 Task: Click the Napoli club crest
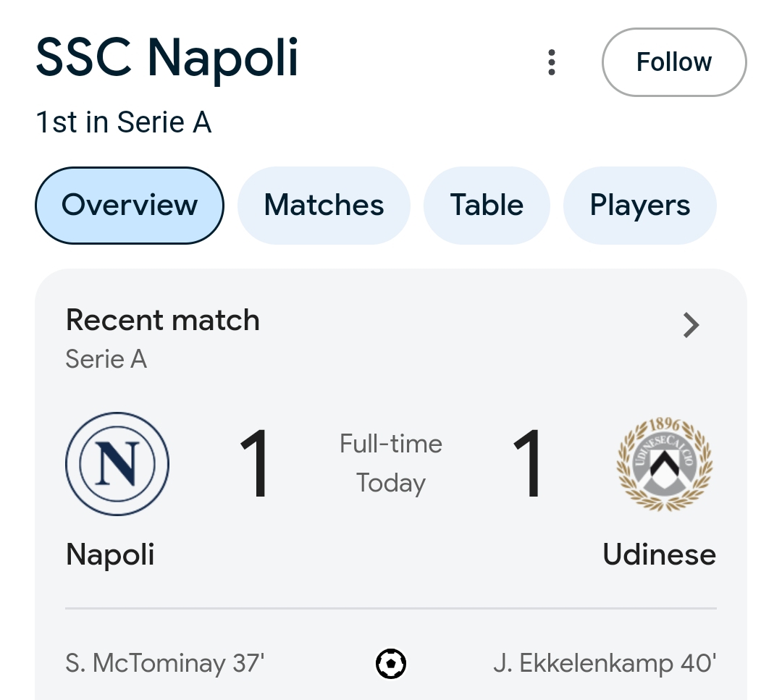pos(117,464)
